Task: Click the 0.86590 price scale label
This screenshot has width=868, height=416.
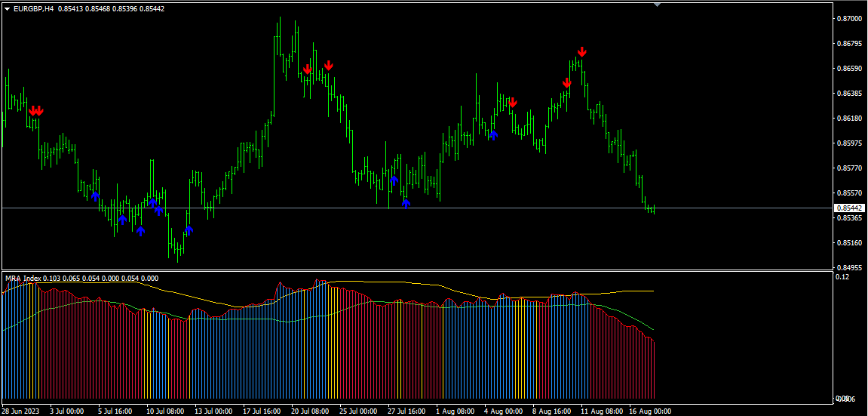Action: (850, 68)
